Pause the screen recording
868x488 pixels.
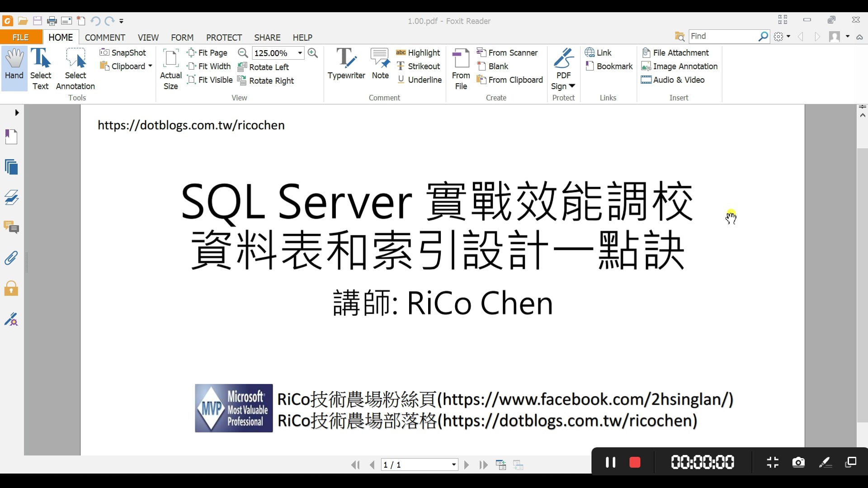point(610,462)
